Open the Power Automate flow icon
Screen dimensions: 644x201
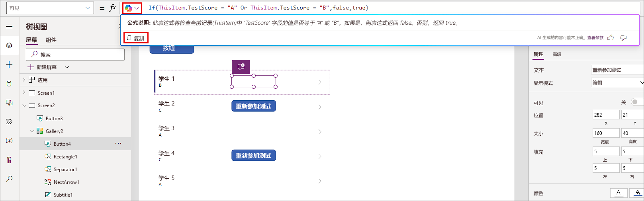9,122
